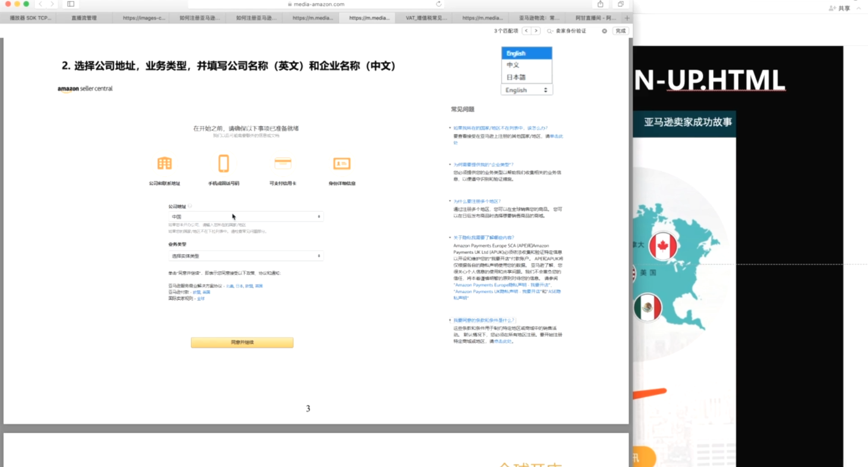Switch to the 直播流管理 tab
Image resolution: width=868 pixels, height=467 pixels.
[84, 18]
